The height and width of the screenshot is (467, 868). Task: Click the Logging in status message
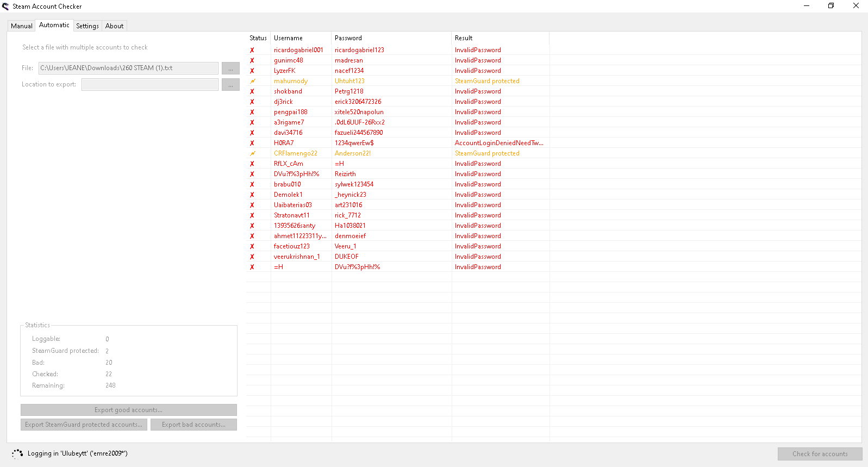point(78,453)
